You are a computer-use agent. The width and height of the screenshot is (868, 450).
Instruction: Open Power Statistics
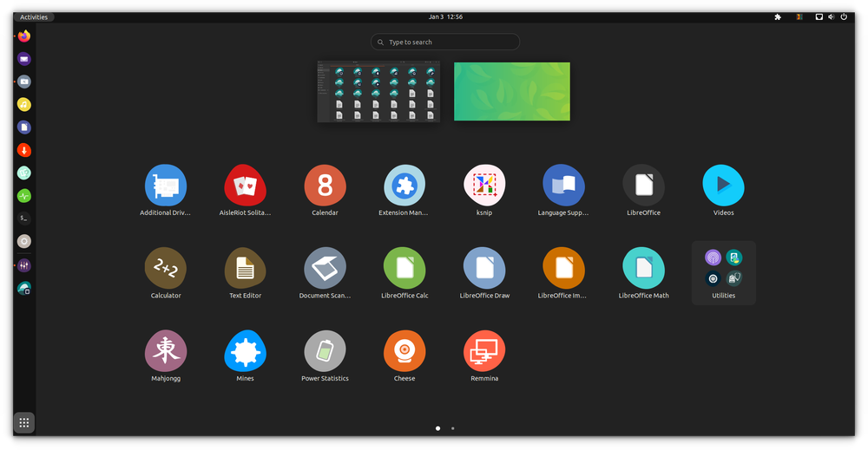point(325,351)
